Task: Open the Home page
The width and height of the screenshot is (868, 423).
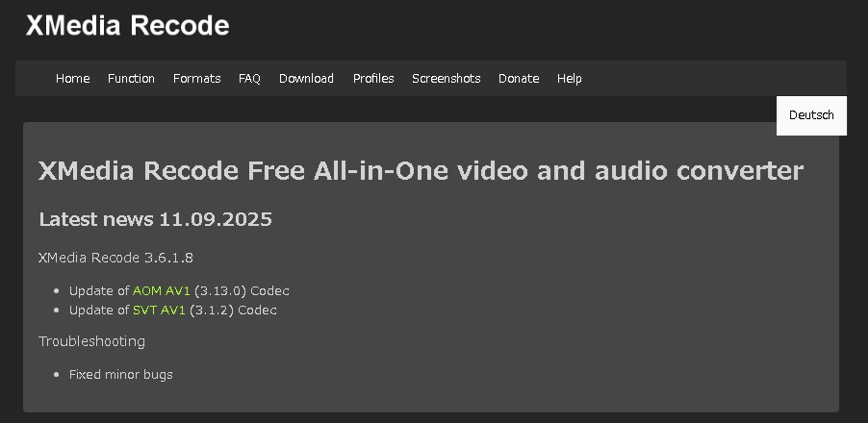Action: click(x=72, y=79)
